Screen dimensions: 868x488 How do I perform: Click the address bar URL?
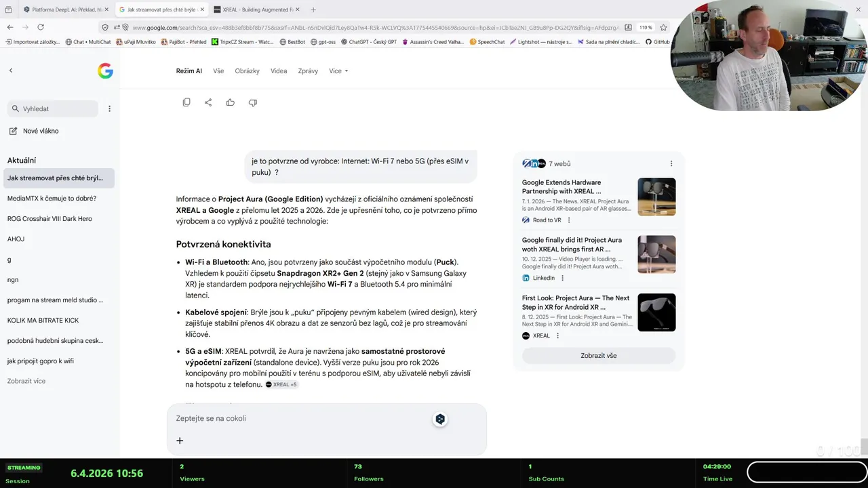(x=375, y=27)
